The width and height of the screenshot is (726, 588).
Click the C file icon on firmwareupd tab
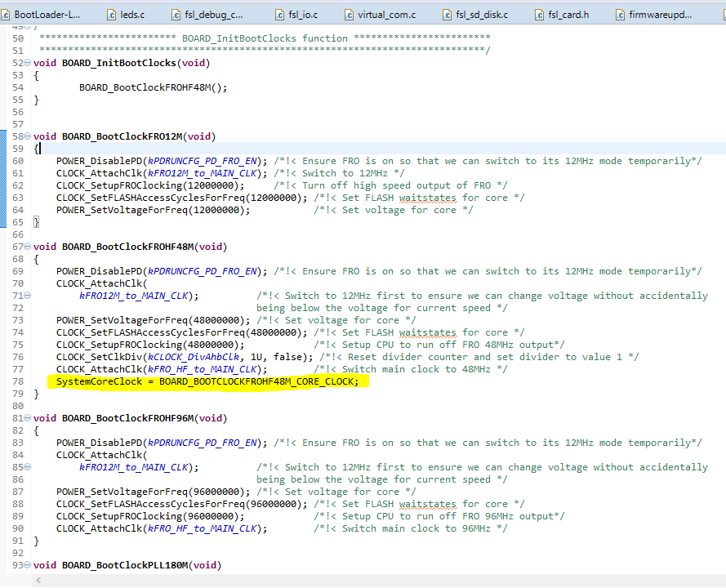[619, 14]
